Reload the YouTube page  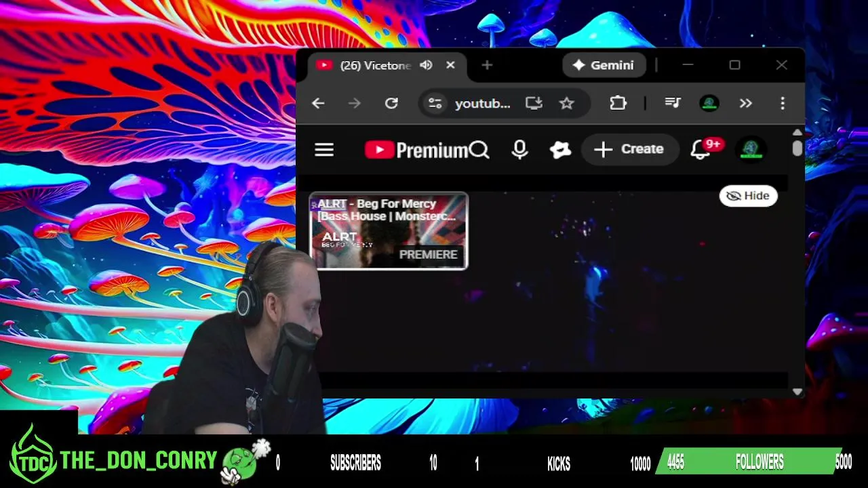point(391,103)
